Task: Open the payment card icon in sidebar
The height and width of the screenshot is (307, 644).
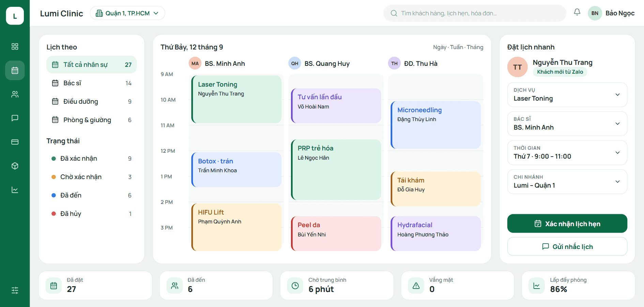Action: coord(15,142)
